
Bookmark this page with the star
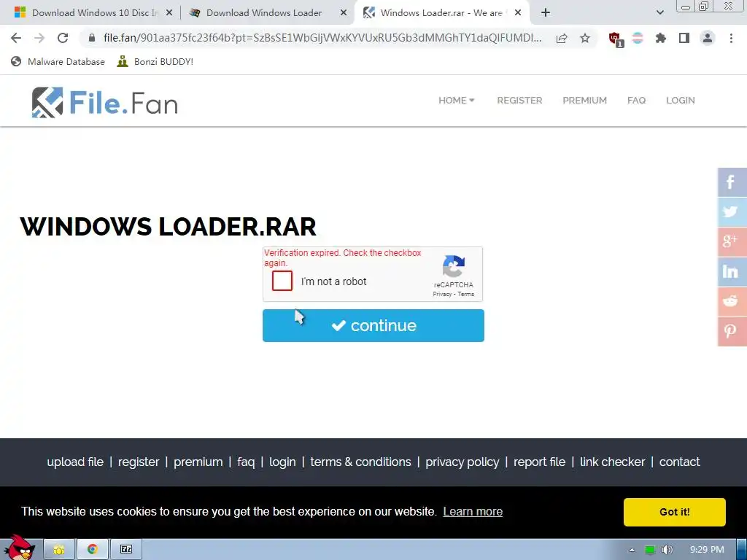click(585, 38)
